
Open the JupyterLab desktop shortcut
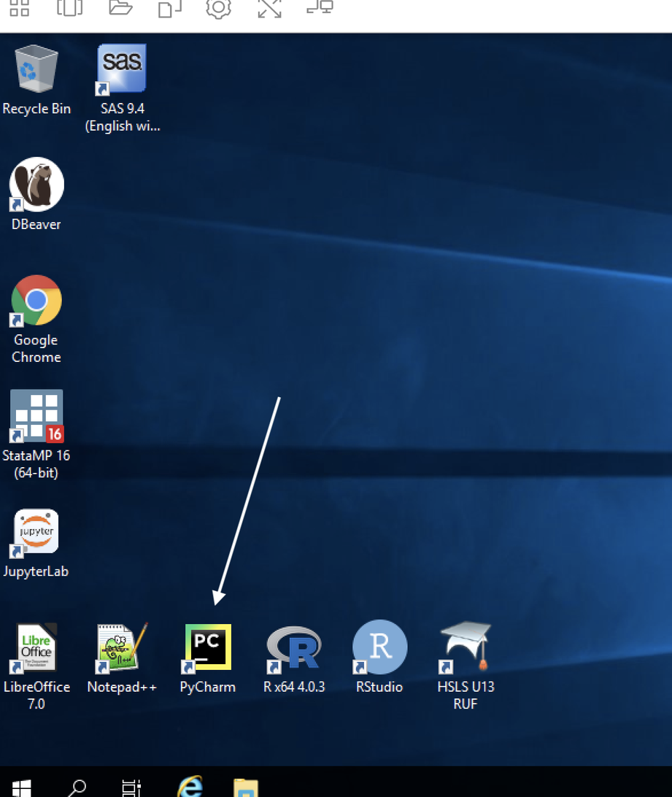coord(36,532)
